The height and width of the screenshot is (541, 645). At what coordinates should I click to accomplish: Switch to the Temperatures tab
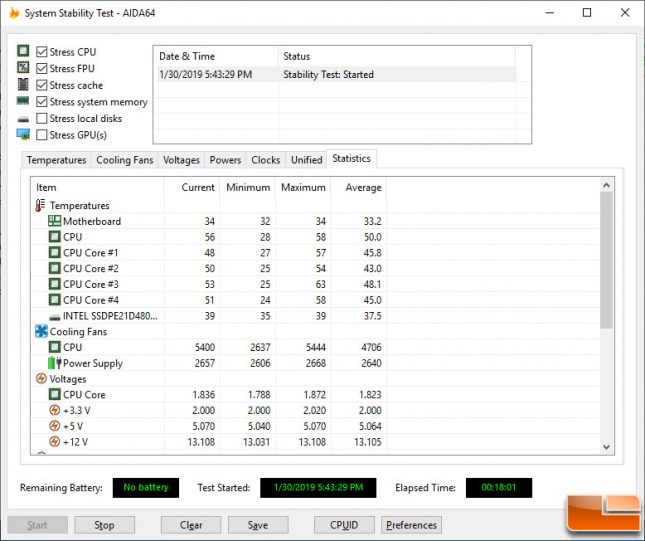56,160
